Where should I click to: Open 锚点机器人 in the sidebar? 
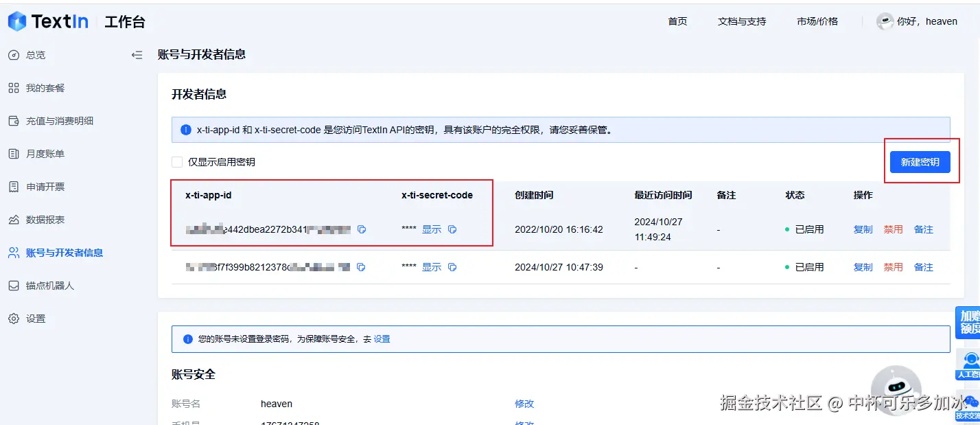pos(50,286)
